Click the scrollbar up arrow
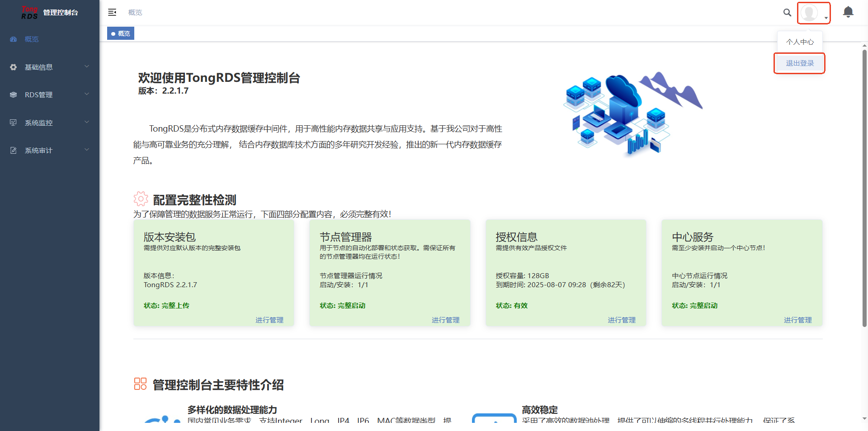The image size is (868, 431). point(864,46)
